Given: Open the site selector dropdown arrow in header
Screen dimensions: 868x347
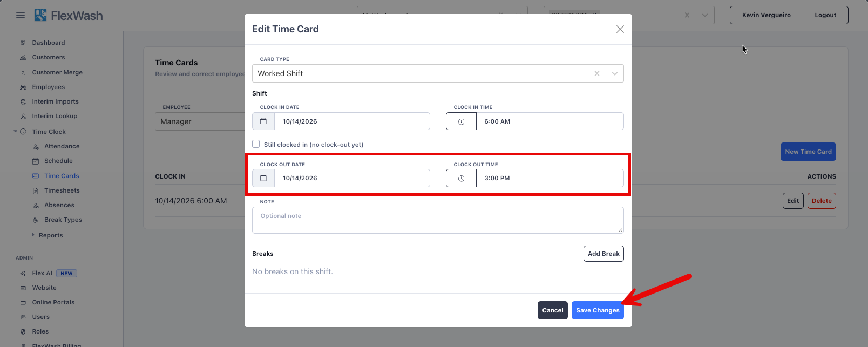Looking at the screenshot, I should 705,15.
